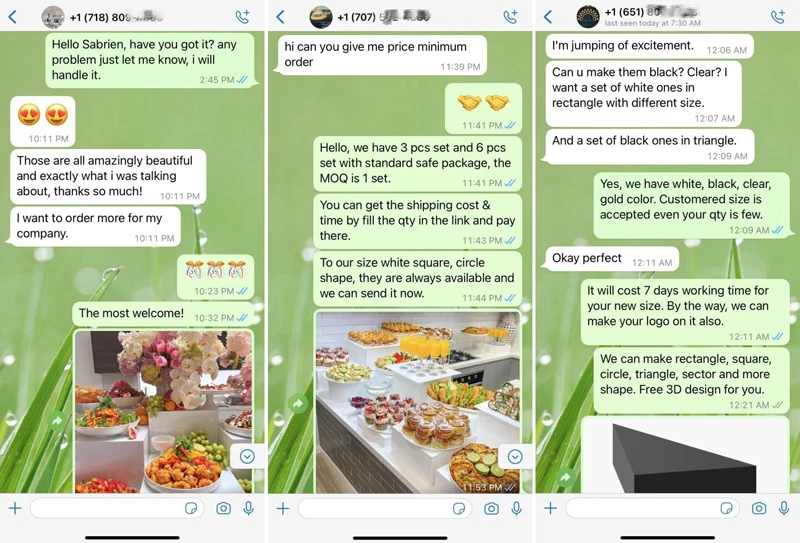The image size is (800, 543).
Task: Tap the 'Okay perfect' message bubble
Action: (612, 259)
